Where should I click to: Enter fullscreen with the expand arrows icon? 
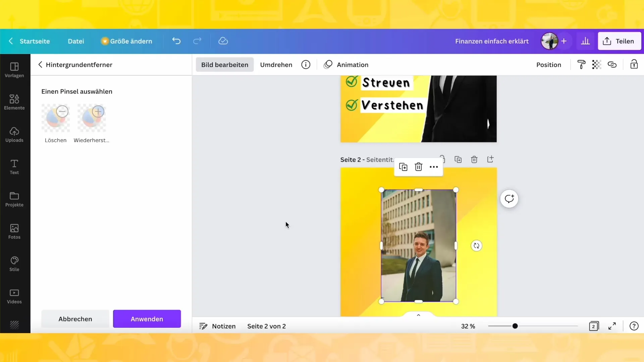612,326
